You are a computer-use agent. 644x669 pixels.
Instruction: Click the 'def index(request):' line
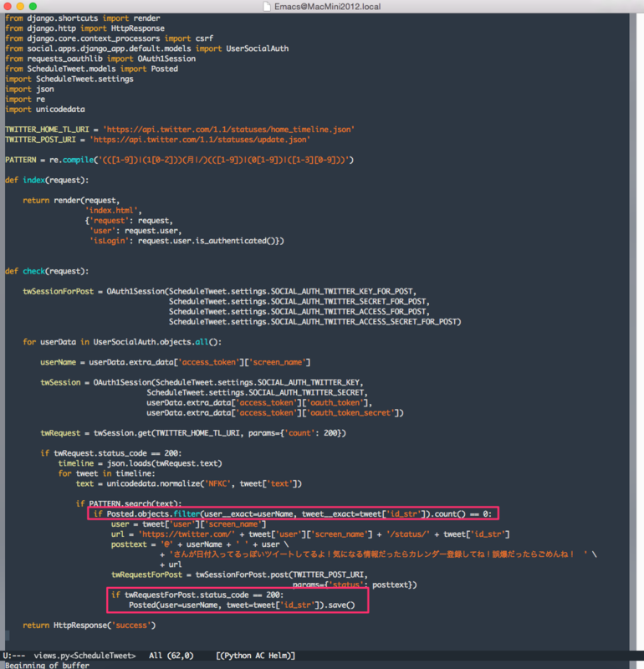47,181
